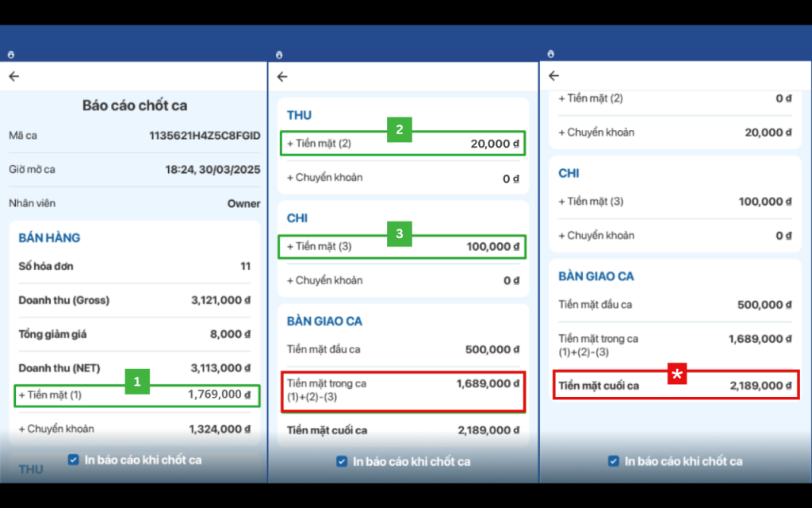Select the Doanh thu (Gross) row
Image resolution: width=812 pixels, height=508 pixels.
[x=135, y=300]
